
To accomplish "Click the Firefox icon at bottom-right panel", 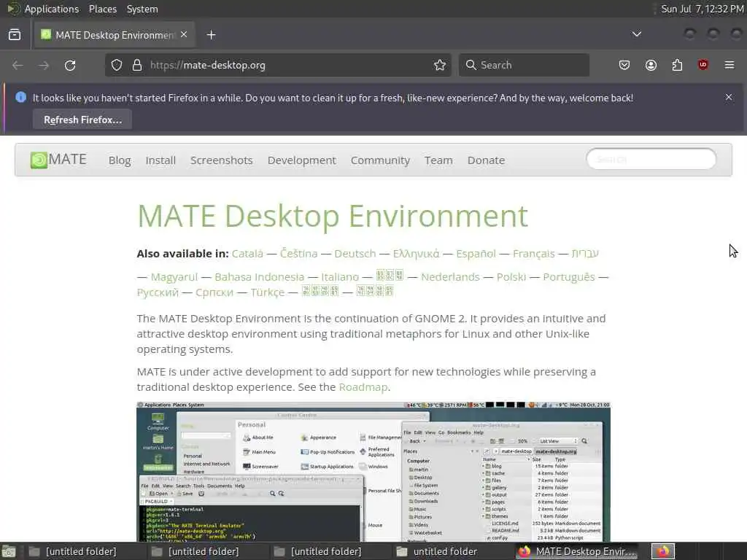I will tap(663, 551).
